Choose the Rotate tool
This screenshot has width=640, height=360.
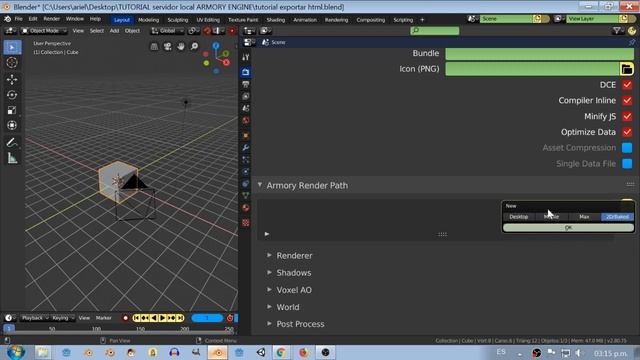12,95
